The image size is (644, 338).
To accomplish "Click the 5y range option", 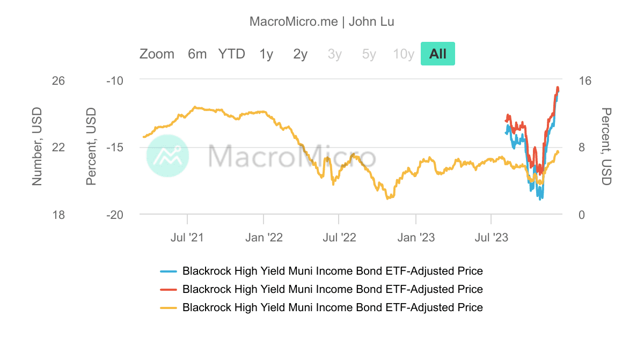I will 369,54.
